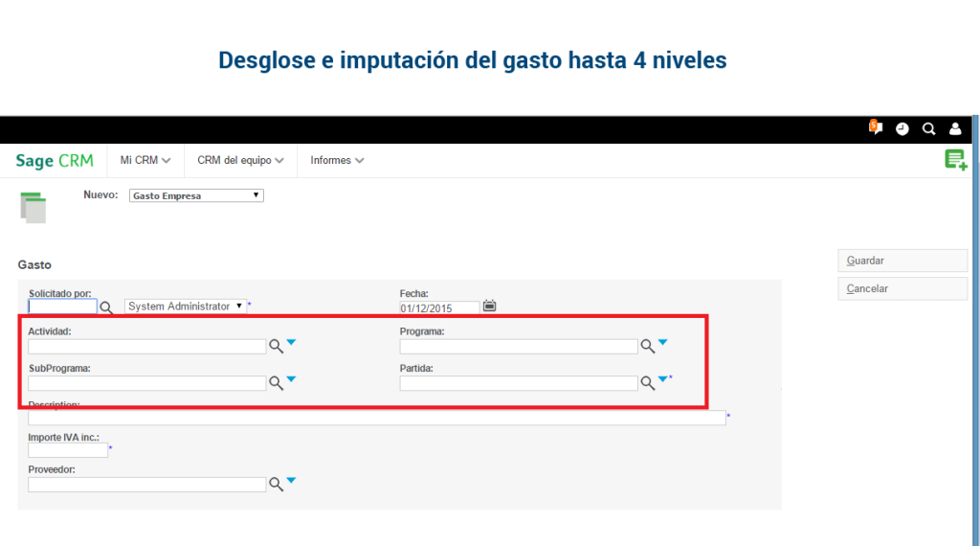Click the green stacked documents icon
The image size is (980, 546).
33,208
